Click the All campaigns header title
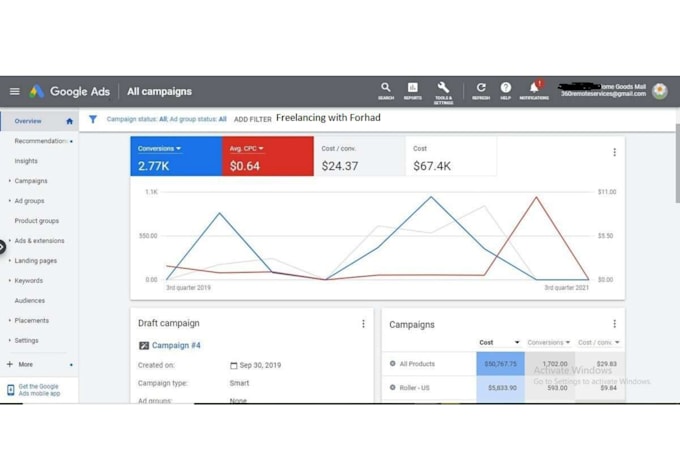Screen dimensions: 680x459 159,92
